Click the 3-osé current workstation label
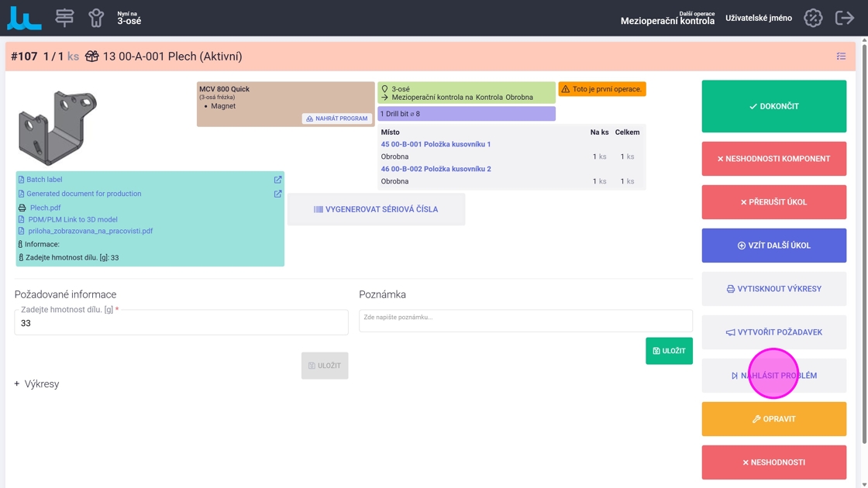 coord(129,21)
